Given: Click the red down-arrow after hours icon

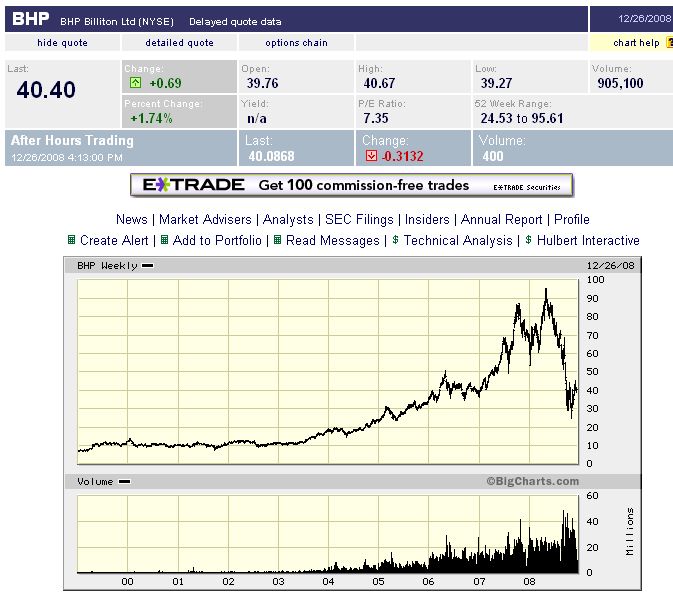Looking at the screenshot, I should pyautogui.click(x=371, y=155).
